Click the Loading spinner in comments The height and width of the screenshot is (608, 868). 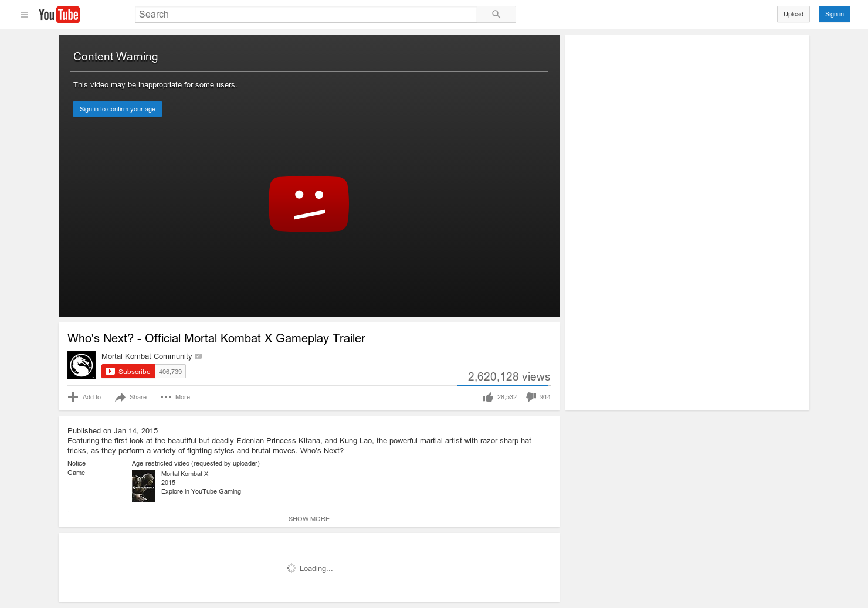pyautogui.click(x=291, y=568)
